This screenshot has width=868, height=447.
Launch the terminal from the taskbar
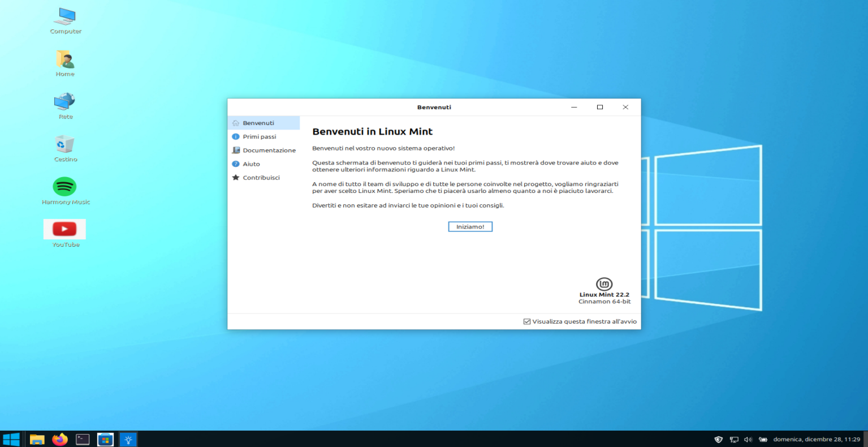click(x=83, y=439)
